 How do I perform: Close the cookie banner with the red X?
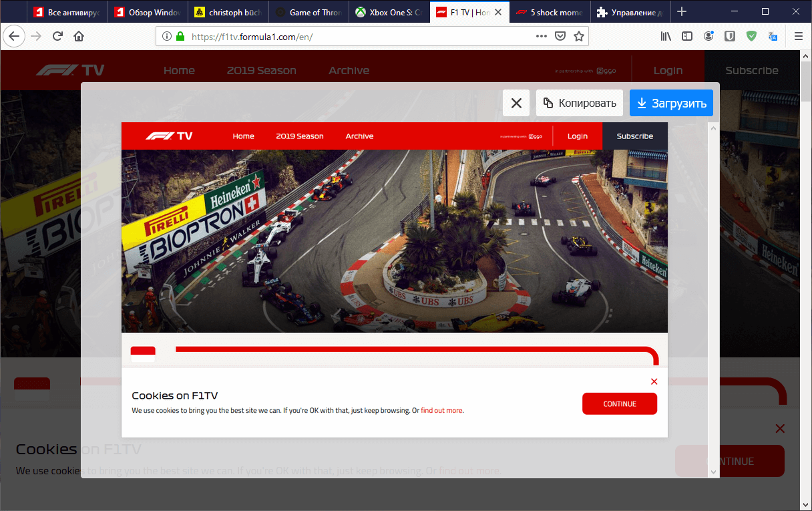(654, 381)
